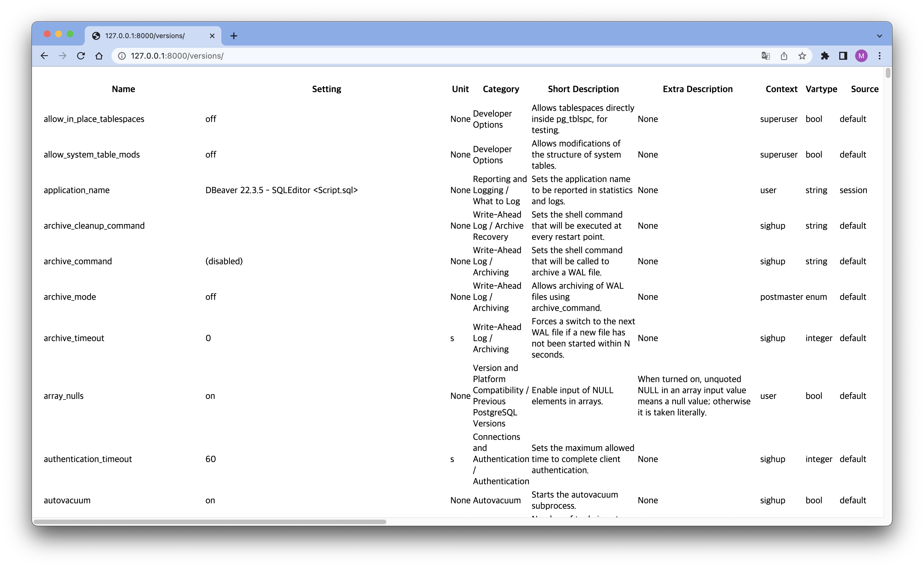Select the application_name name cell
Viewport: 924px width, 568px height.
[x=77, y=190]
